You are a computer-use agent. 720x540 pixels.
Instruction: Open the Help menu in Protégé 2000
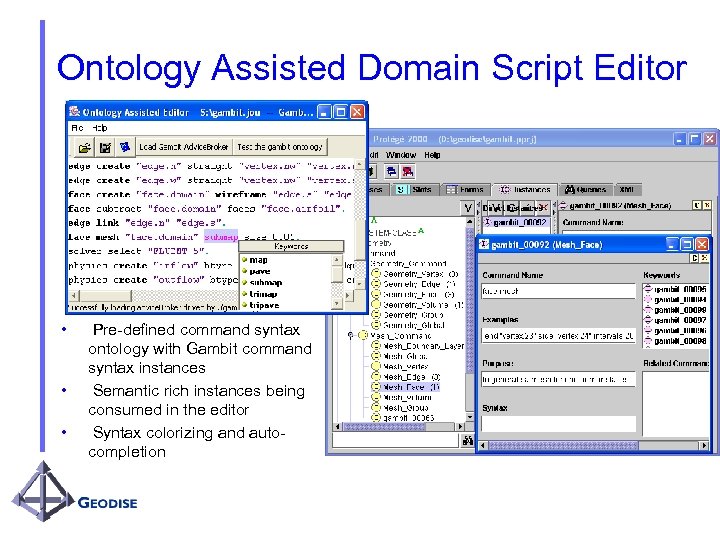tap(432, 155)
